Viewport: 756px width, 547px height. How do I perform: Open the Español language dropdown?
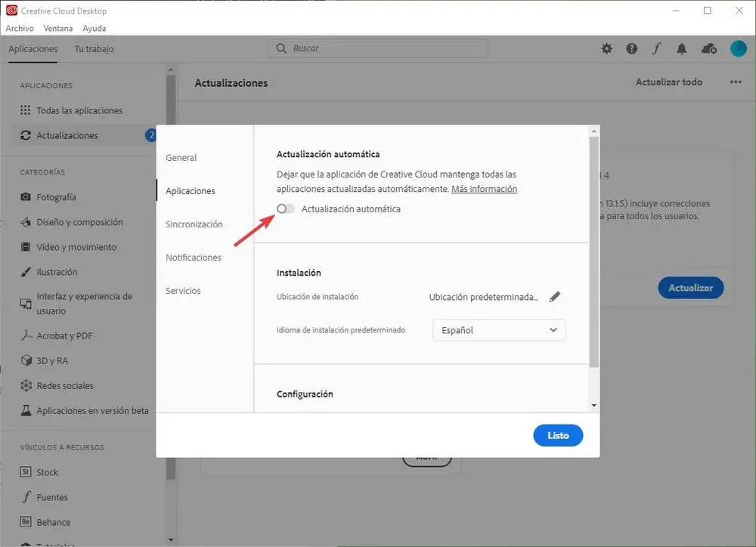click(499, 330)
